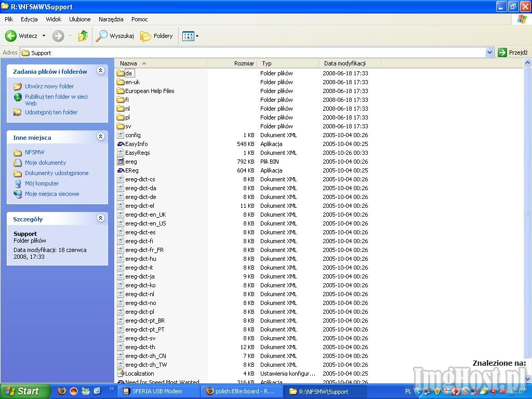Click the folder Up one level icon

pos(83,36)
